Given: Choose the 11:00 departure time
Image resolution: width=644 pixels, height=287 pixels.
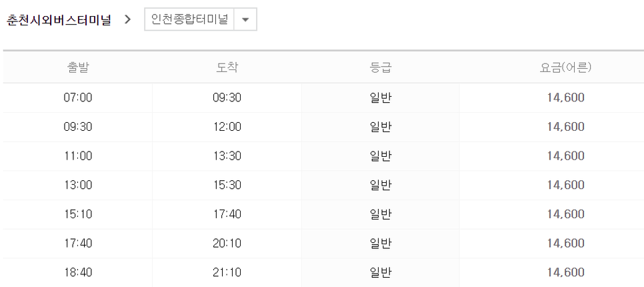Looking at the screenshot, I should tap(77, 156).
